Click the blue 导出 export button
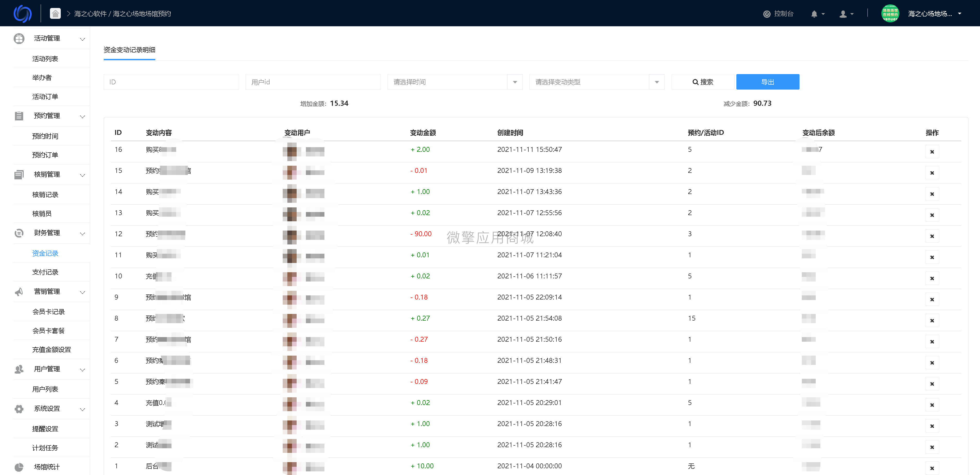The height and width of the screenshot is (475, 980). (x=767, y=81)
